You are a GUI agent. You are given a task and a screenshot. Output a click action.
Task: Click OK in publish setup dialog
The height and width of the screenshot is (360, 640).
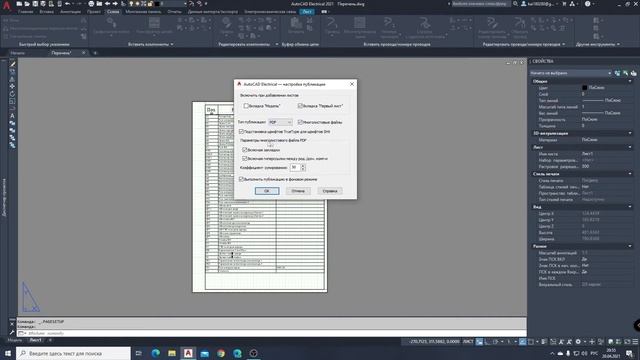[267, 191]
